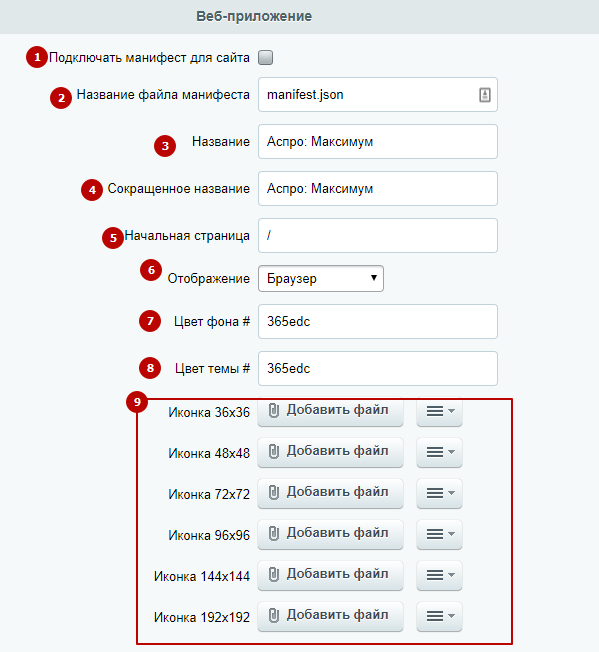Enable the site manifest checkbox
Viewport: 599px width, 652px height.
click(266, 57)
